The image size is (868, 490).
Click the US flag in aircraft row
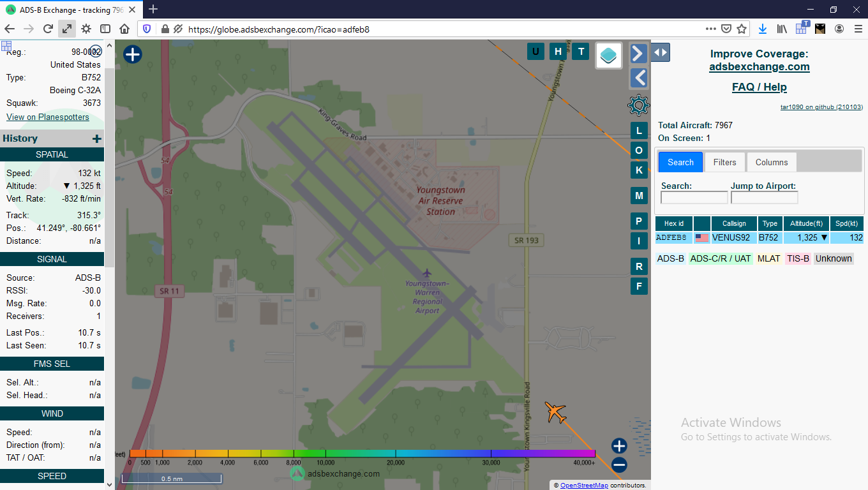[702, 237]
